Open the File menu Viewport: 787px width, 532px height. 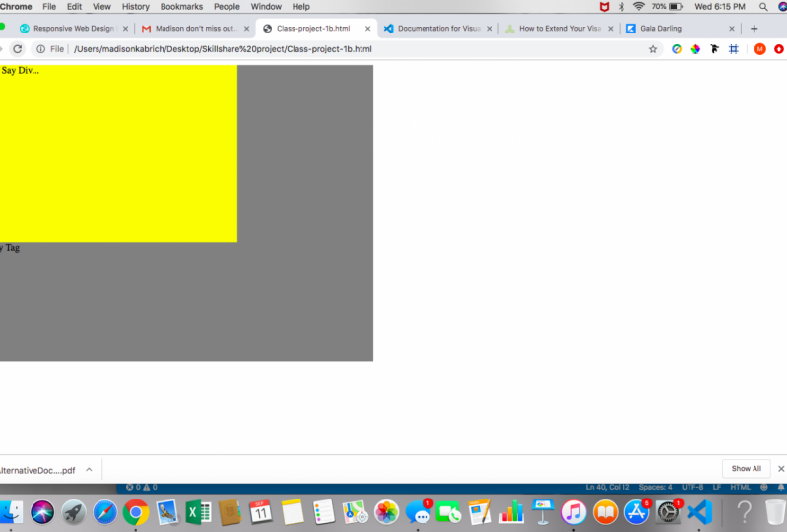(x=49, y=7)
